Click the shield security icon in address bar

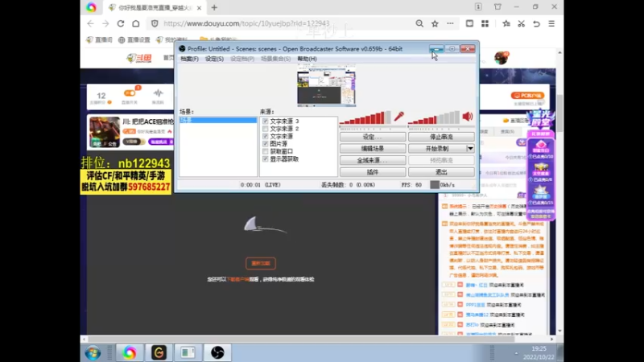pos(155,24)
